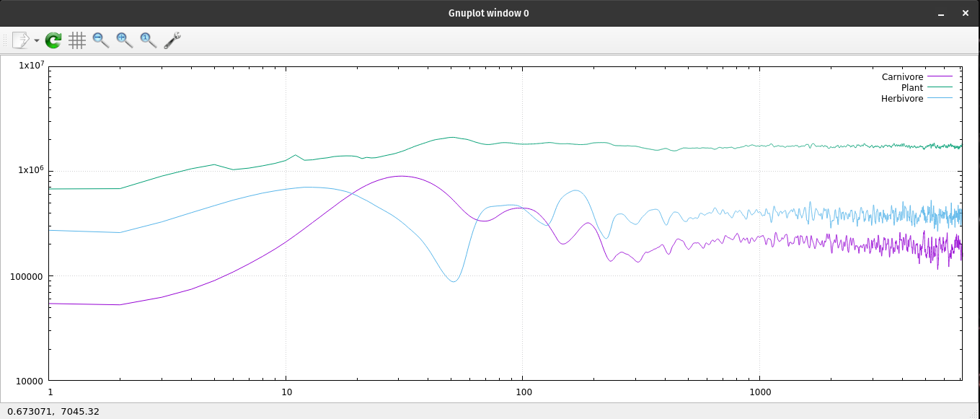Viewport: 980px width, 419px height.
Task: Minimize the Gnuplot window
Action: tap(940, 14)
